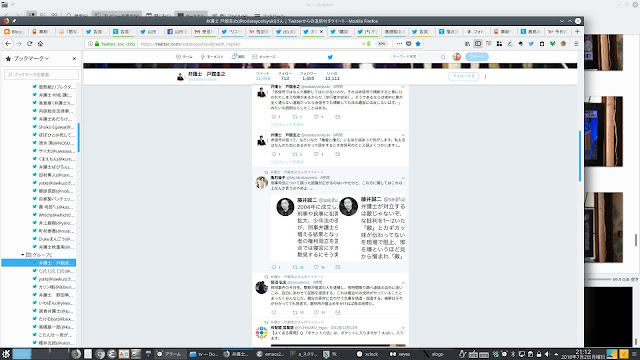Open the Firefox hamburger menu
640x360 pixels.
tap(576, 44)
